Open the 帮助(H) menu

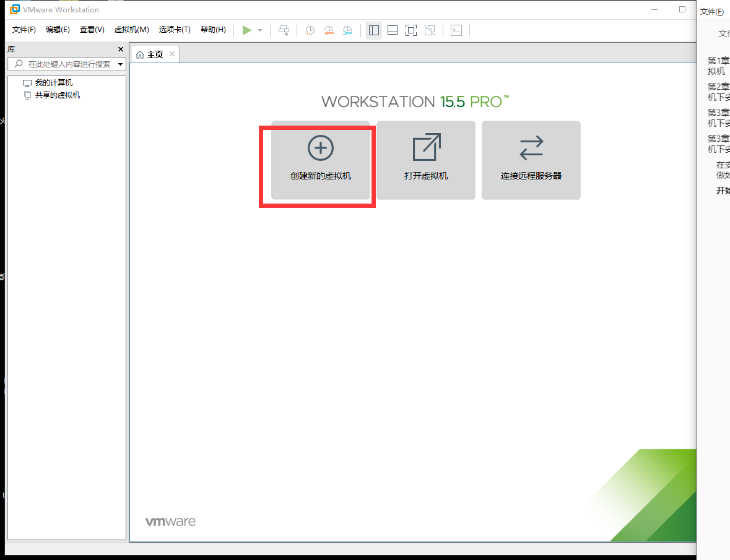[213, 30]
